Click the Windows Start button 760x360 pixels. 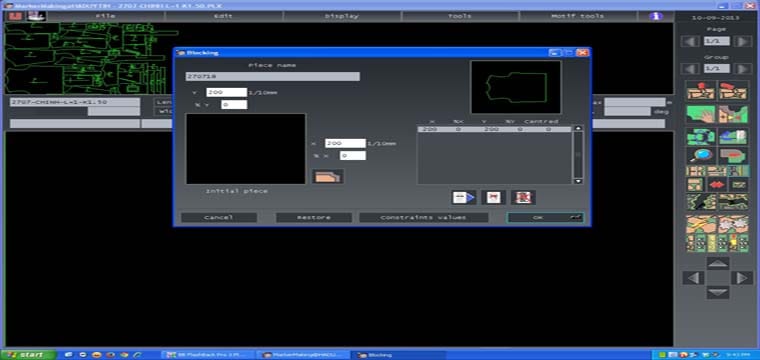coord(28,355)
